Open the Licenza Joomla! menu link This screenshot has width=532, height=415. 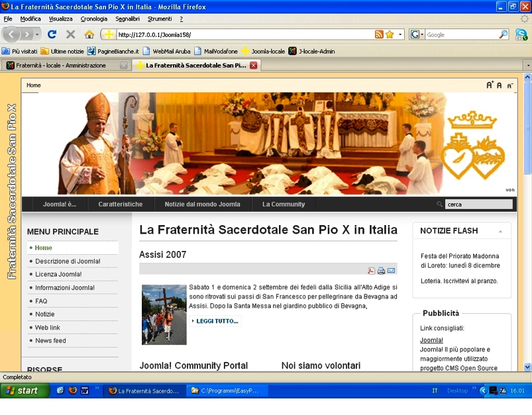(58, 274)
